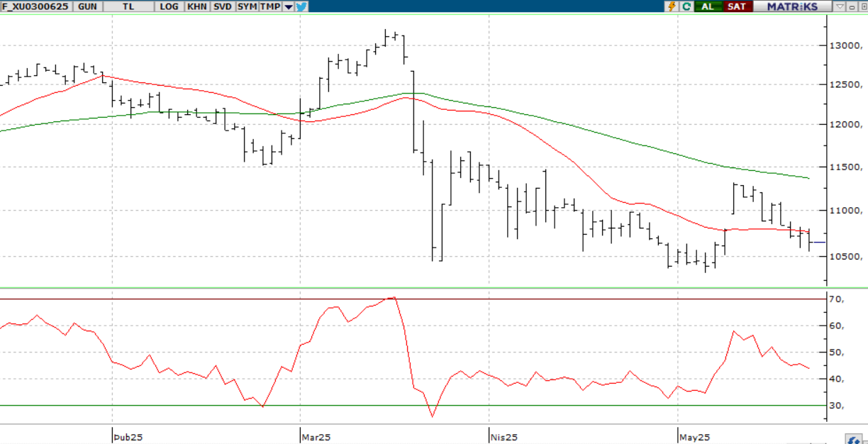Open the GUN period selector

pos(88,6)
